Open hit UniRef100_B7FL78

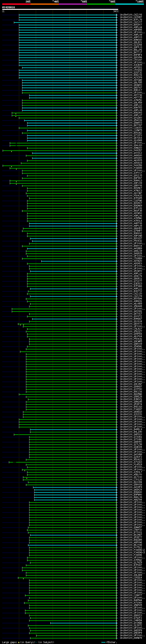tap(131, 20)
